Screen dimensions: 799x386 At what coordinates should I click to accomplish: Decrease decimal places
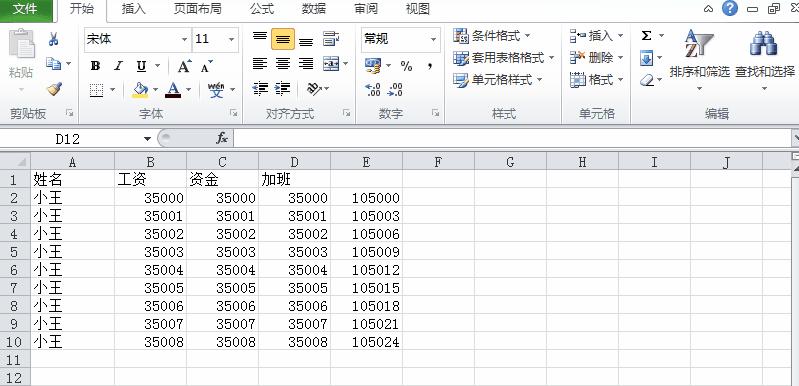pos(395,90)
